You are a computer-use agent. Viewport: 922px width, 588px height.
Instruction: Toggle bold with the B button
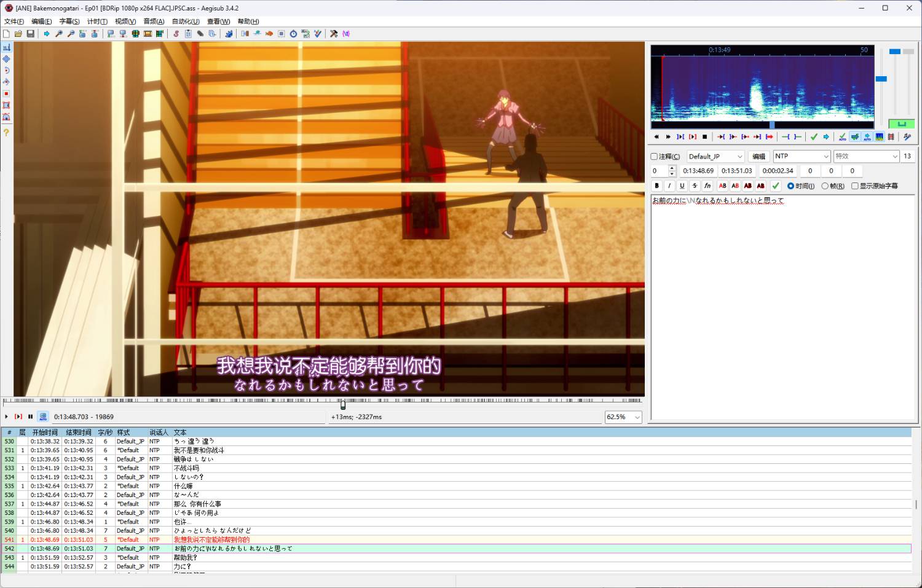[656, 186]
